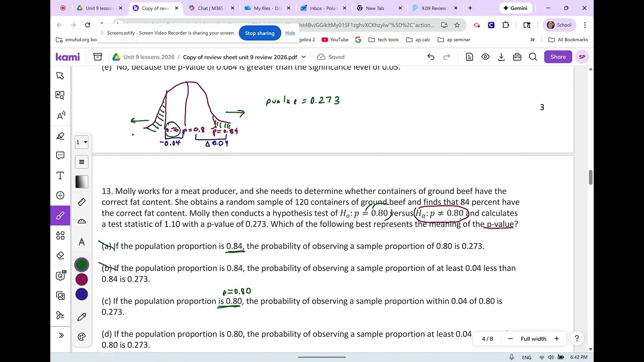
Task: Switch to the 9.09 Review browser tab
Action: [434, 8]
